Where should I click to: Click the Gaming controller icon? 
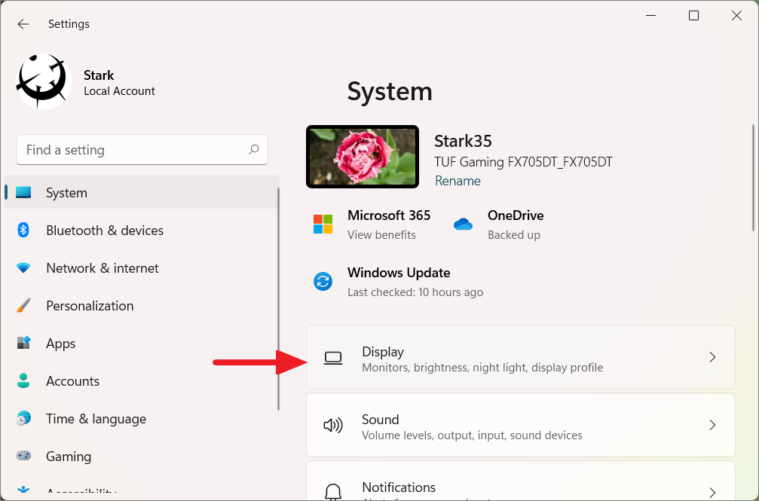click(x=23, y=456)
